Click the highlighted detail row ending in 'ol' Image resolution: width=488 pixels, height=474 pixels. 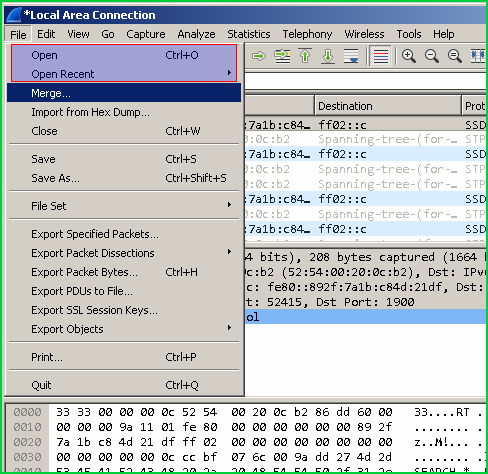tap(366, 317)
